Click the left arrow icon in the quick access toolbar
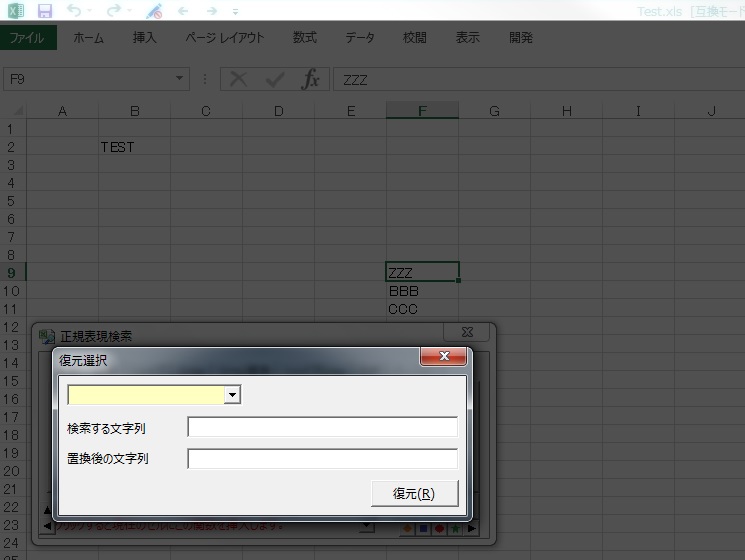The width and height of the screenshot is (745, 560). click(182, 11)
